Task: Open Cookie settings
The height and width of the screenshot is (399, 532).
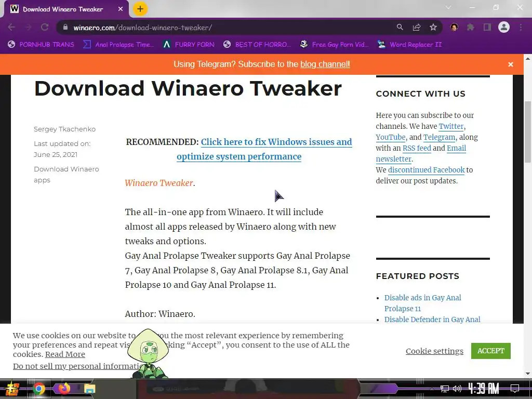Action: click(434, 351)
